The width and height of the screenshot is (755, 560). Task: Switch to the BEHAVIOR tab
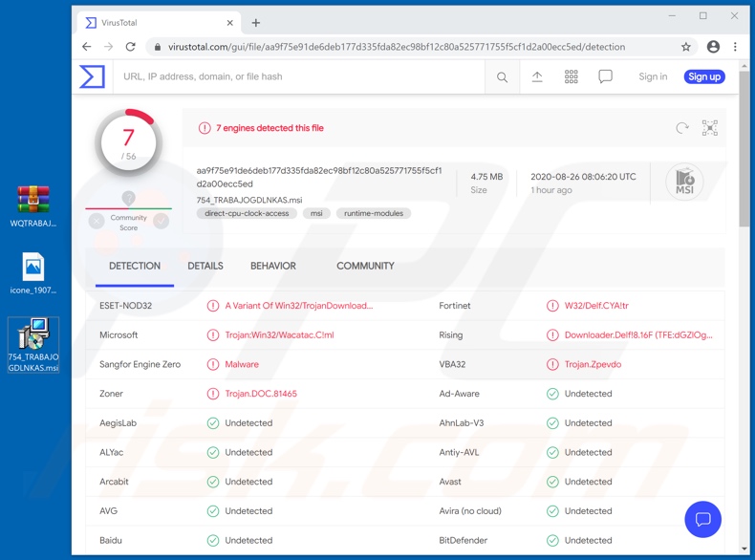[x=273, y=266]
